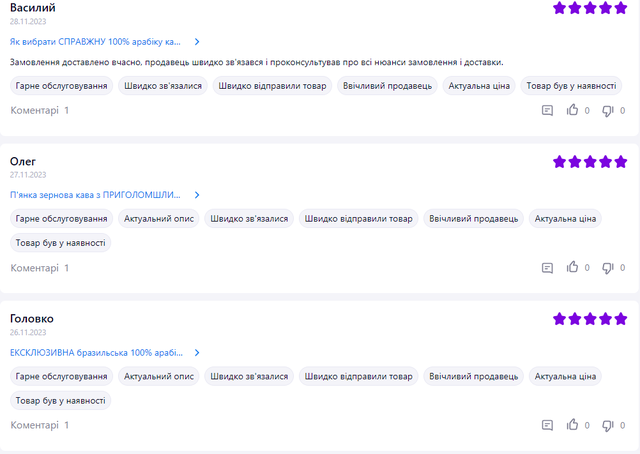This screenshot has height=454, width=640.
Task: Dislike Василий's review with thumbs down
Action: click(x=607, y=111)
